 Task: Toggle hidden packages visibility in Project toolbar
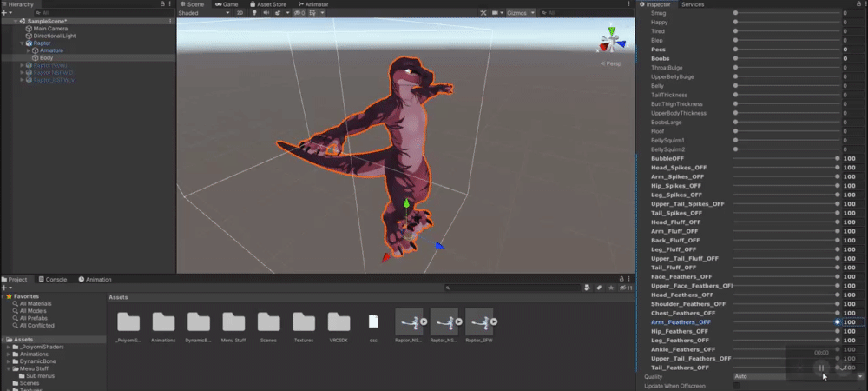click(x=626, y=288)
